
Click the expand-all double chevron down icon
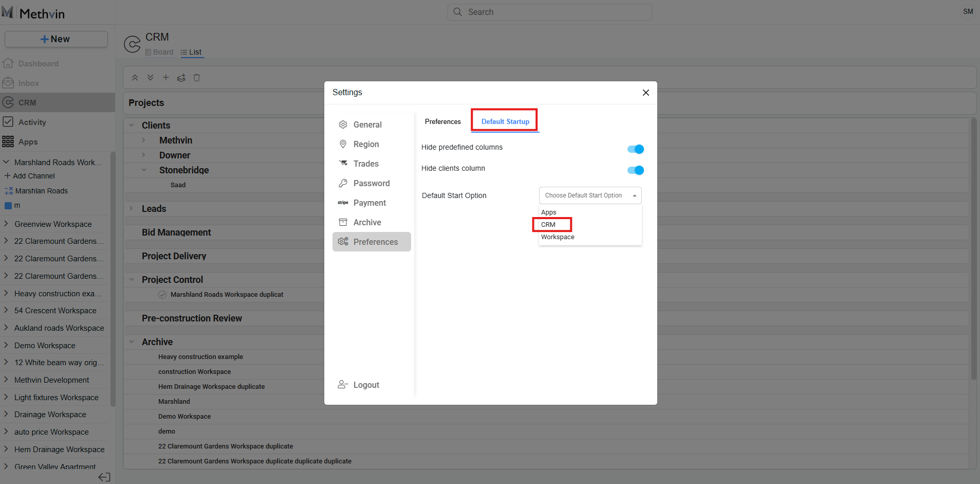click(x=150, y=78)
